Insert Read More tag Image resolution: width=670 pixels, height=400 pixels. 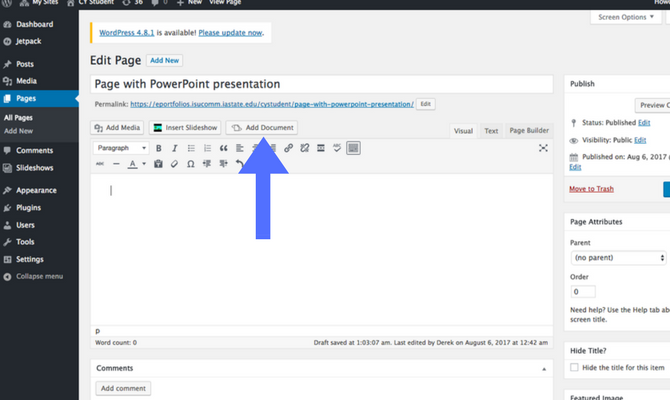tap(321, 148)
